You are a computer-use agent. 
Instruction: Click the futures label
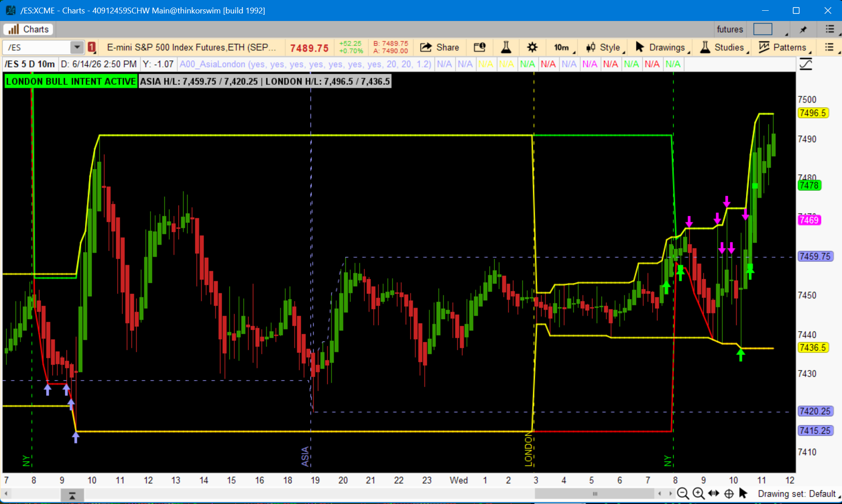[x=730, y=29]
